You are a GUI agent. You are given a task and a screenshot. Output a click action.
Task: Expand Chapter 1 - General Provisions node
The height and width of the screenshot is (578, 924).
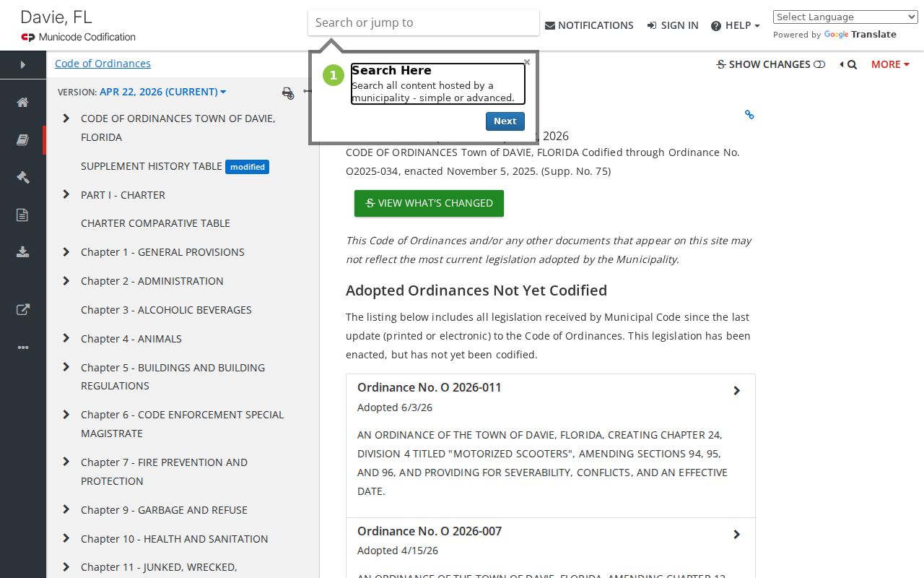click(x=66, y=252)
